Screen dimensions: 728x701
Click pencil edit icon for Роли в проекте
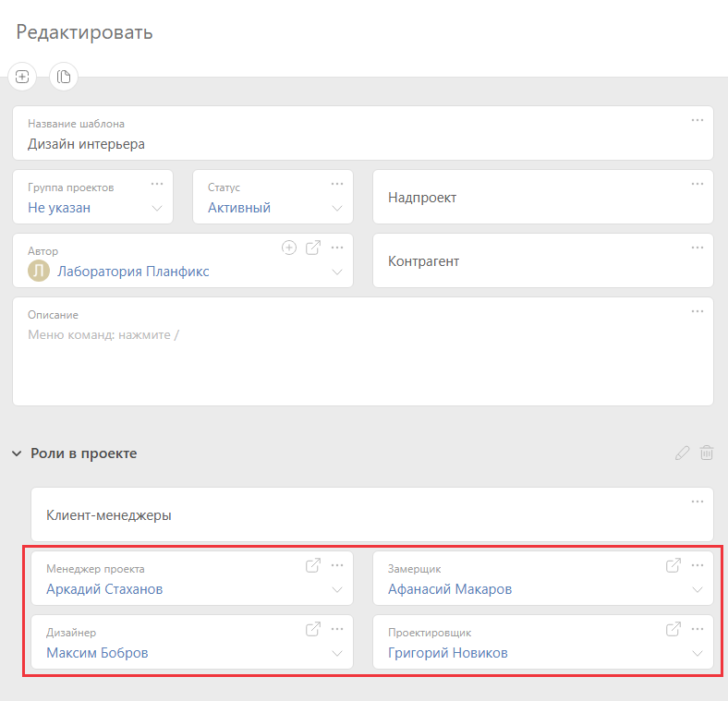point(682,453)
